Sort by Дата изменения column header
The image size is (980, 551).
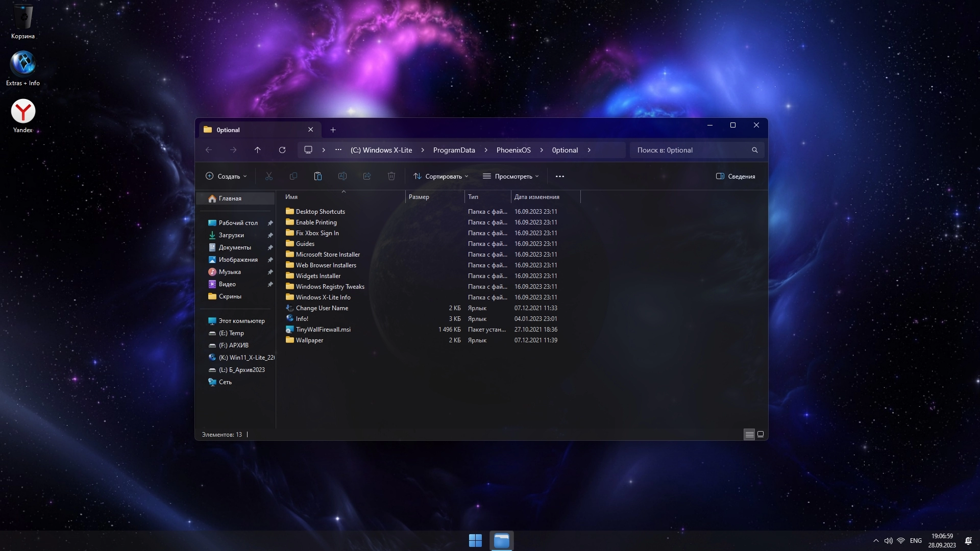537,197
